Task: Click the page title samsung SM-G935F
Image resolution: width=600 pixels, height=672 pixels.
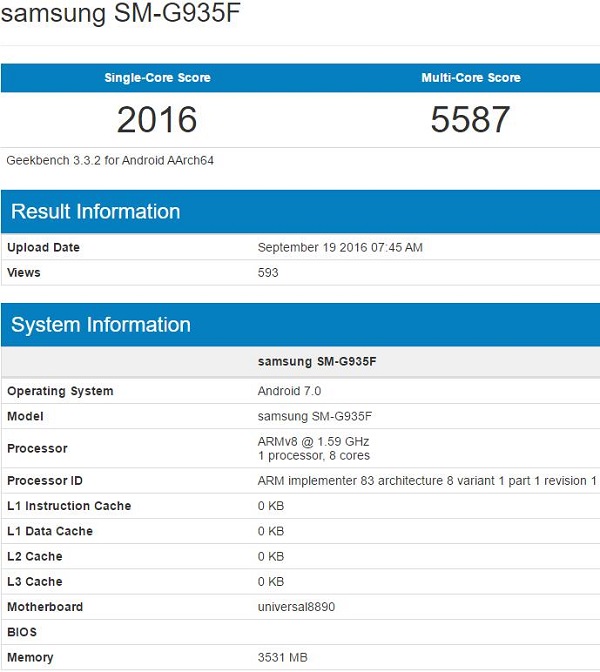Action: click(x=120, y=12)
